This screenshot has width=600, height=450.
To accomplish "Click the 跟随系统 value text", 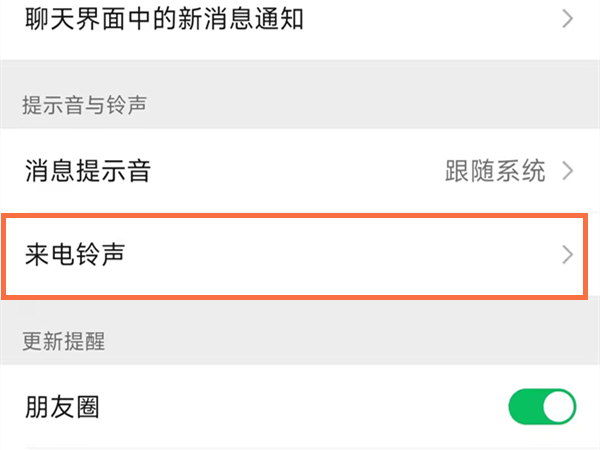I will pyautogui.click(x=495, y=170).
